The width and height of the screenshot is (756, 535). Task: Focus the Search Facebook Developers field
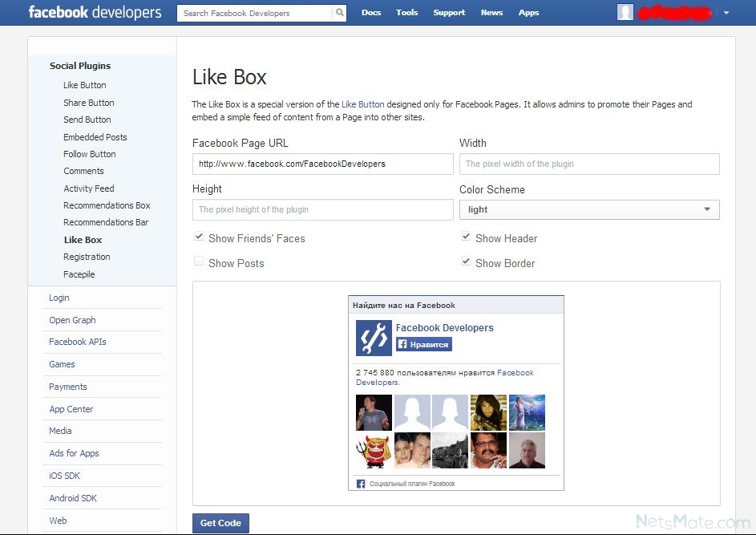click(x=255, y=13)
